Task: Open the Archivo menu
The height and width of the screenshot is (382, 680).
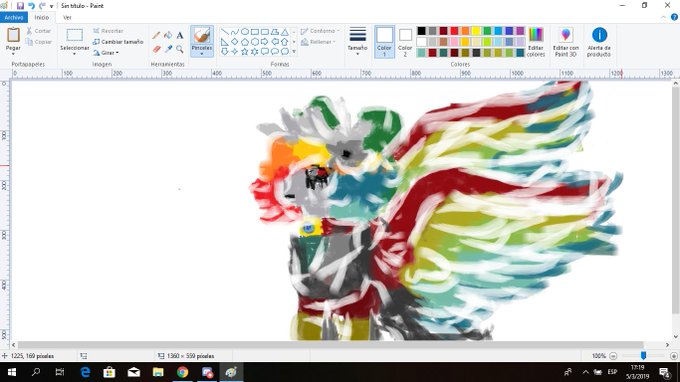Action: tap(14, 17)
